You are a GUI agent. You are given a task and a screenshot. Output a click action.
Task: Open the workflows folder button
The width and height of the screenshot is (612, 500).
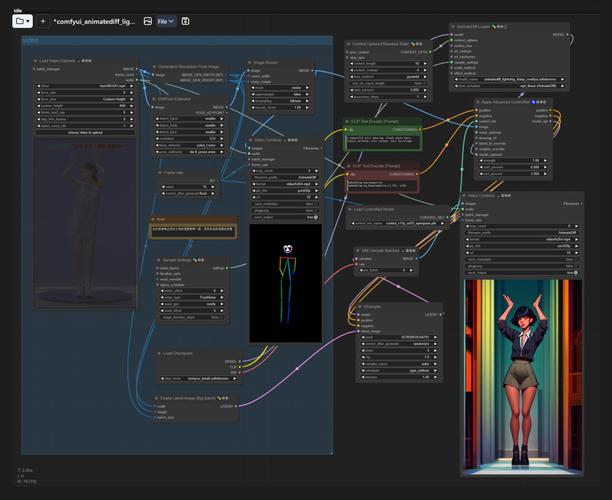[22, 21]
